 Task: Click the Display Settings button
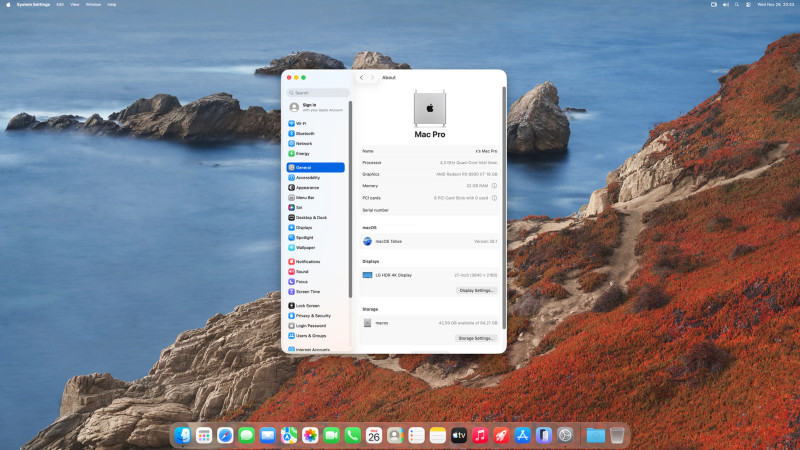click(477, 290)
